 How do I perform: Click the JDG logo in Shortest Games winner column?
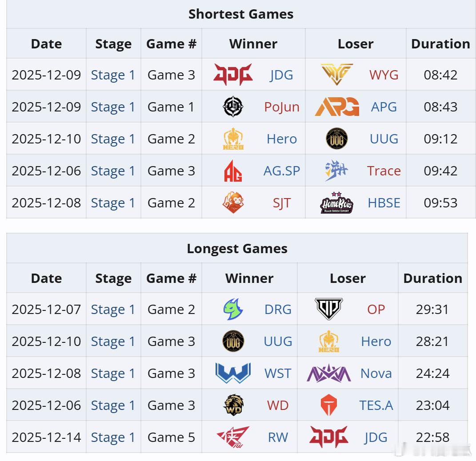pyautogui.click(x=233, y=75)
